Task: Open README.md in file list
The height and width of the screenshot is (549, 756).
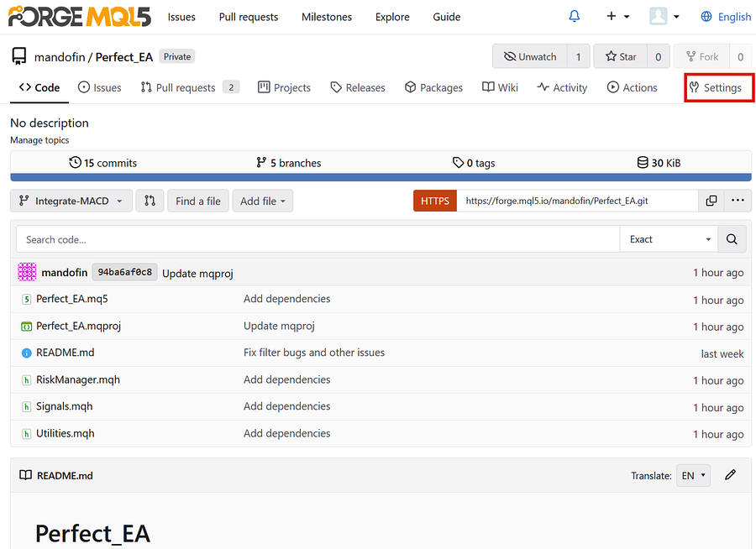Action: pos(65,353)
